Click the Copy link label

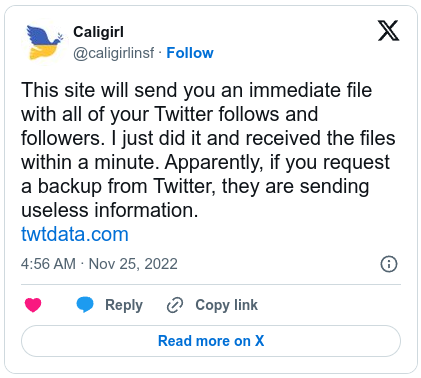click(226, 305)
